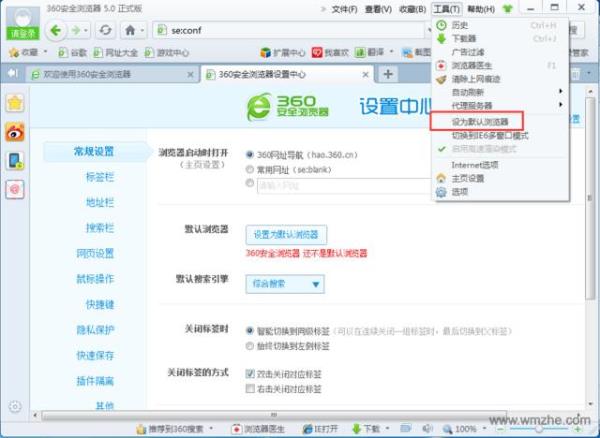
Task: Open the 文件(F) menu
Action: pyautogui.click(x=344, y=9)
